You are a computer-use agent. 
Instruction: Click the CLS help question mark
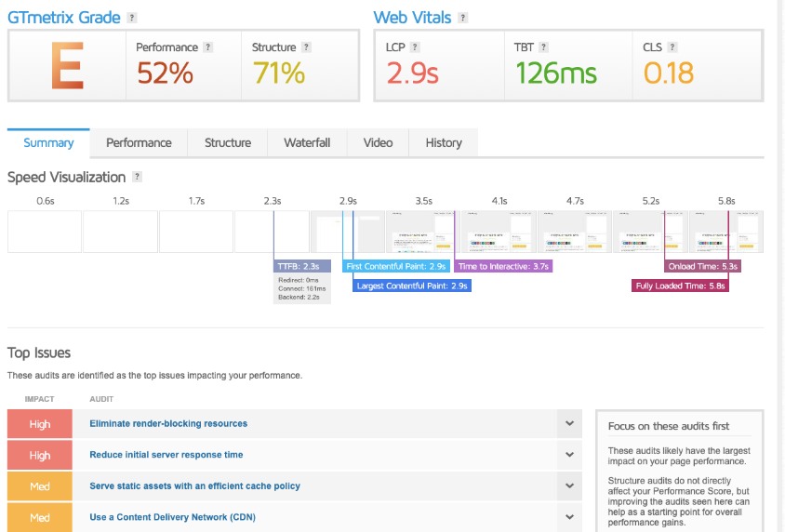(673, 47)
